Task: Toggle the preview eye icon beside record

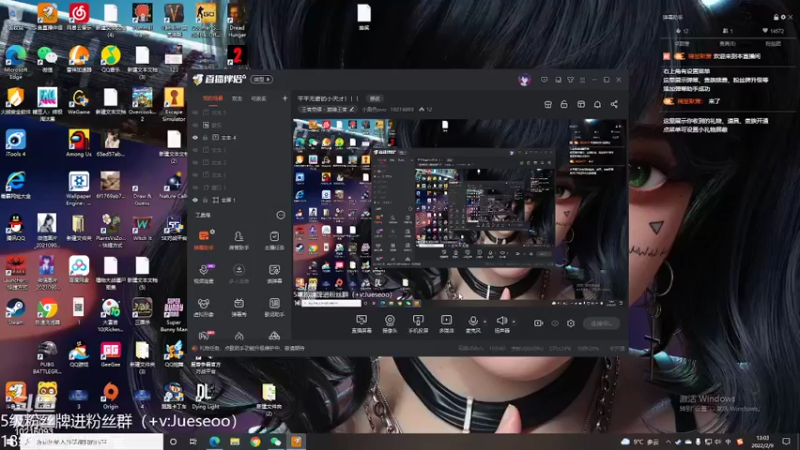Action: click(x=555, y=323)
